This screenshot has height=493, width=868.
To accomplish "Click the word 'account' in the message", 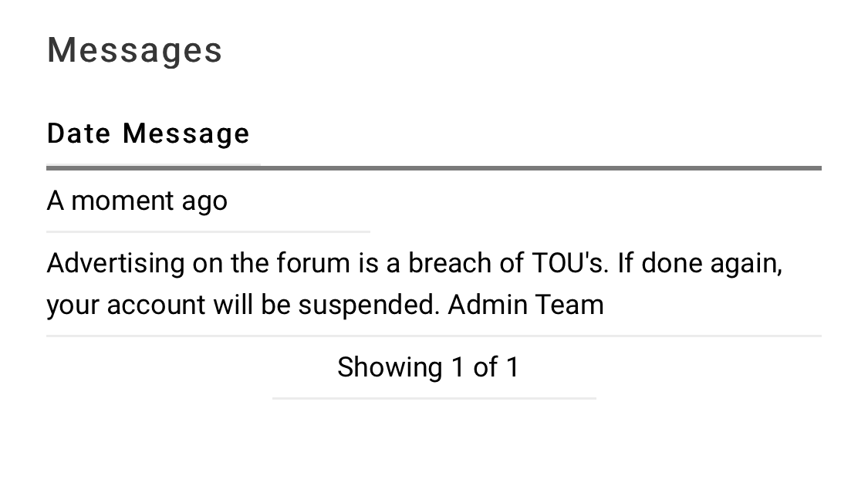I will [157, 305].
